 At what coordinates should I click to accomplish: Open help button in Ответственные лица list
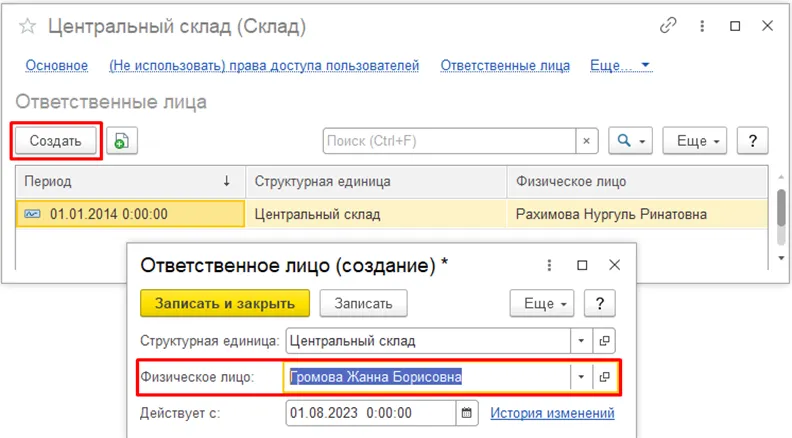tap(752, 140)
